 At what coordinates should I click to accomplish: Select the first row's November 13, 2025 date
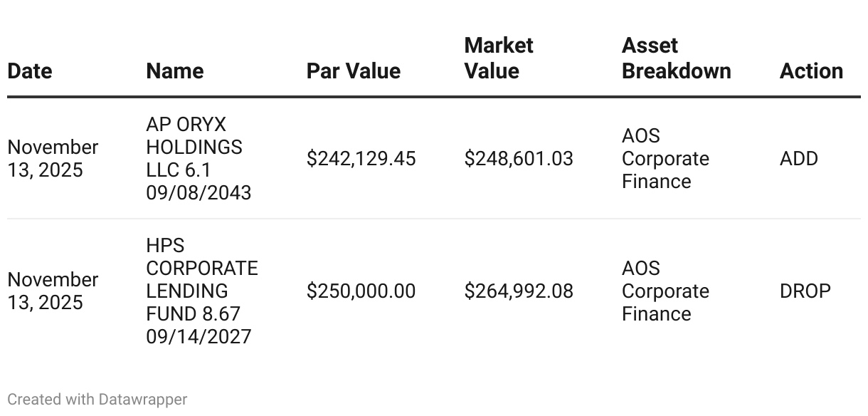53,159
